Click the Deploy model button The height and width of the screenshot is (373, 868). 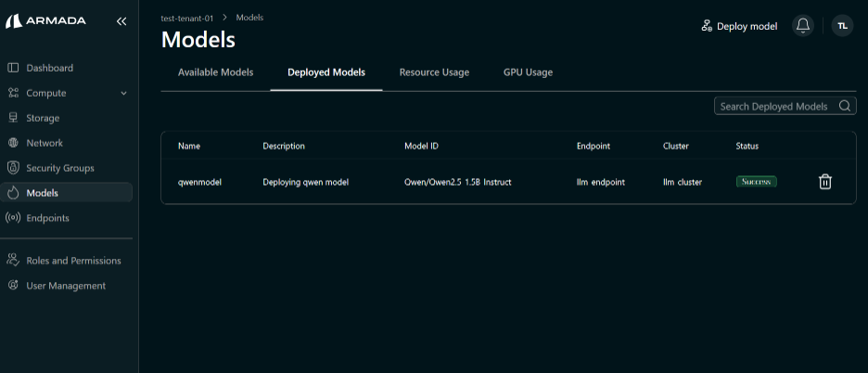tap(739, 26)
